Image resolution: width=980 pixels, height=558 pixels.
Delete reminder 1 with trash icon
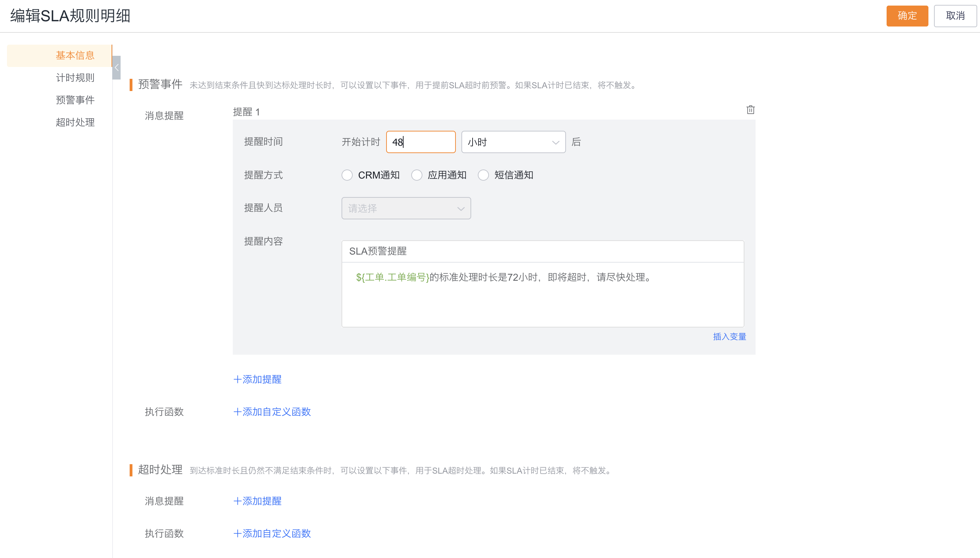[x=750, y=110]
